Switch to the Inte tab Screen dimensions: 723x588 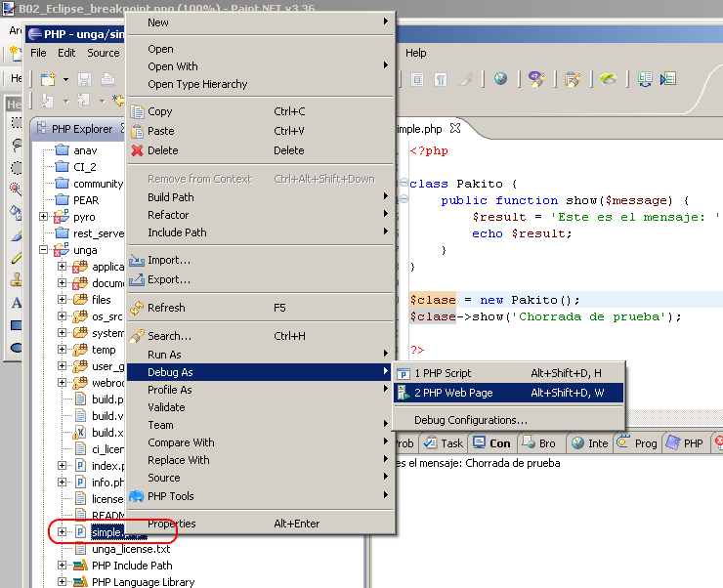[590, 443]
